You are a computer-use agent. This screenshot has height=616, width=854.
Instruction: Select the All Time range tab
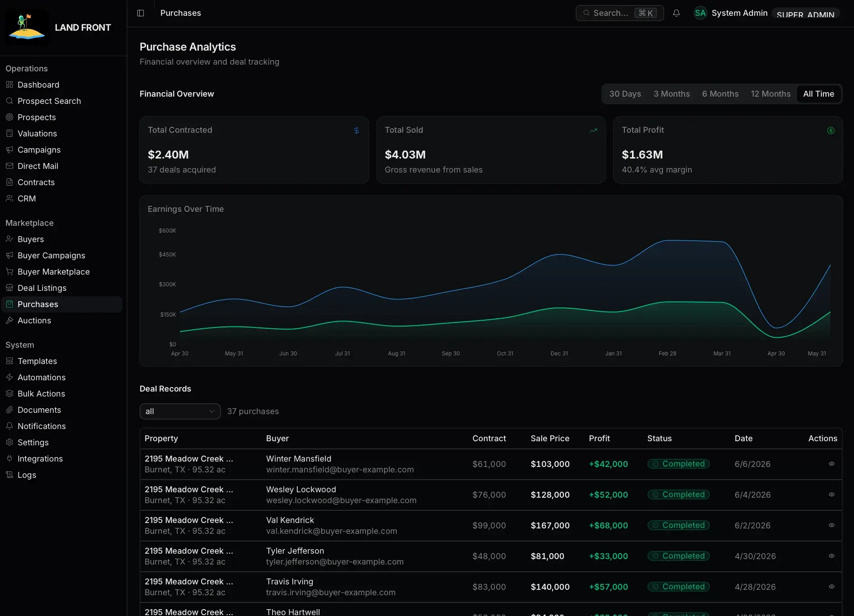tap(818, 94)
